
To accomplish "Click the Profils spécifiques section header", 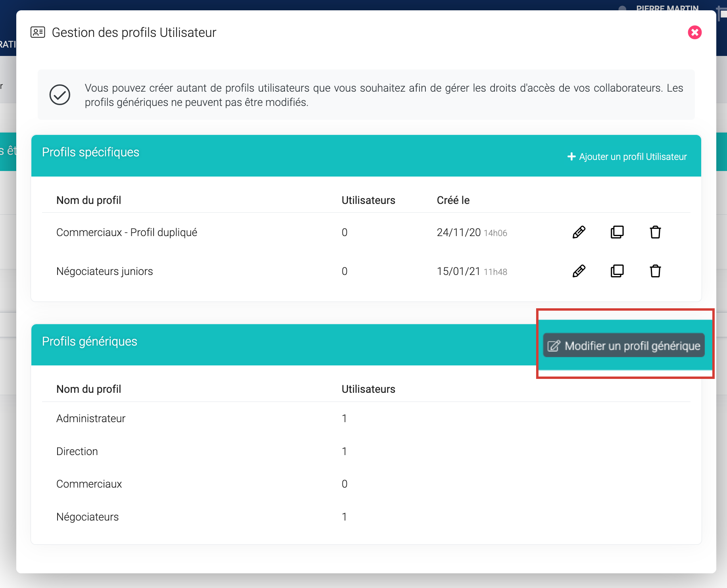I will 90,152.
